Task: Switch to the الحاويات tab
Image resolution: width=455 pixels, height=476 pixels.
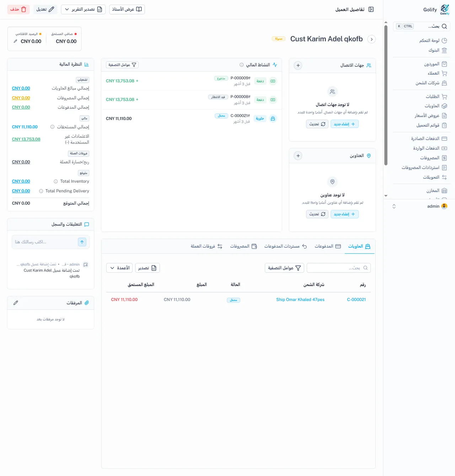Action: [x=359, y=246]
